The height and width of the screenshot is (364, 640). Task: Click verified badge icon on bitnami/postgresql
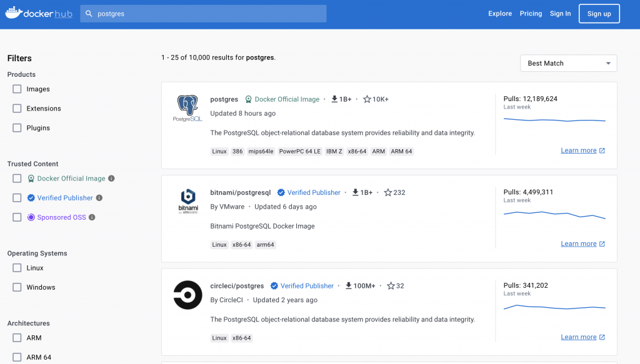(x=281, y=192)
